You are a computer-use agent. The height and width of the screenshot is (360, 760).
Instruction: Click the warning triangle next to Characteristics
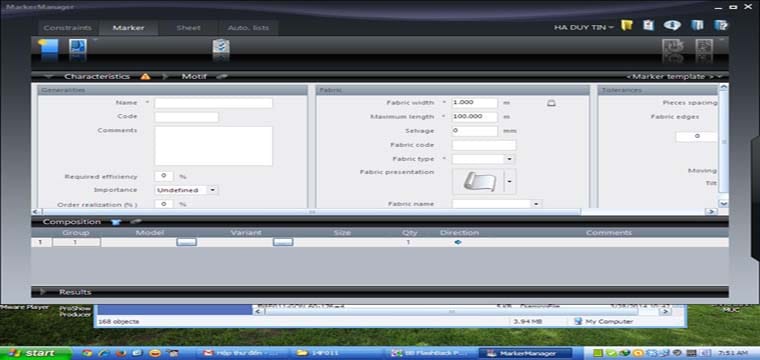145,77
